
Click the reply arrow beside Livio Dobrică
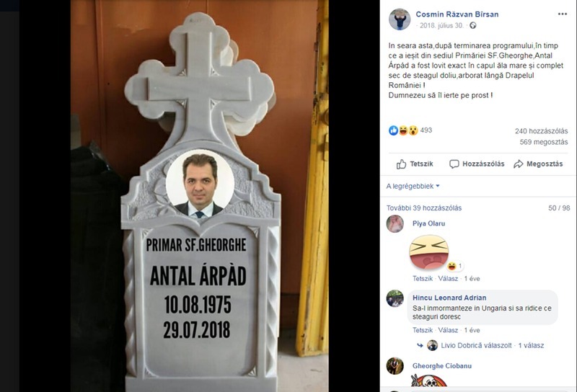pyautogui.click(x=420, y=345)
